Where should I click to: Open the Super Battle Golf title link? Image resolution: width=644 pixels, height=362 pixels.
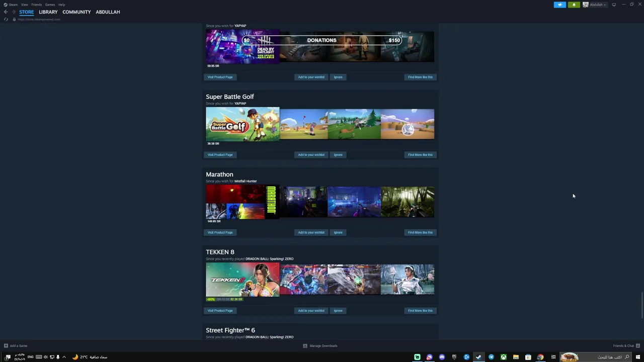tap(230, 97)
